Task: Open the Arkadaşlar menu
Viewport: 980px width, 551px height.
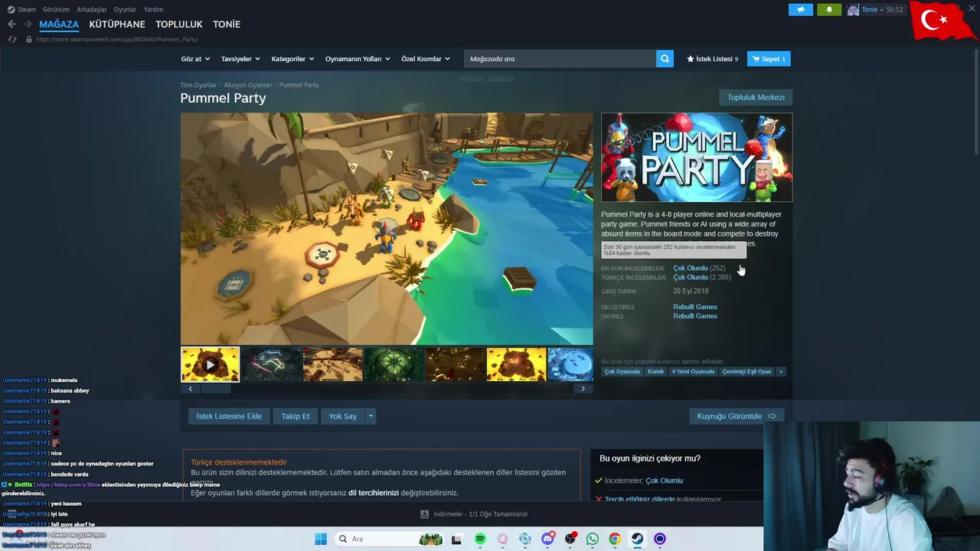Action: click(92, 9)
